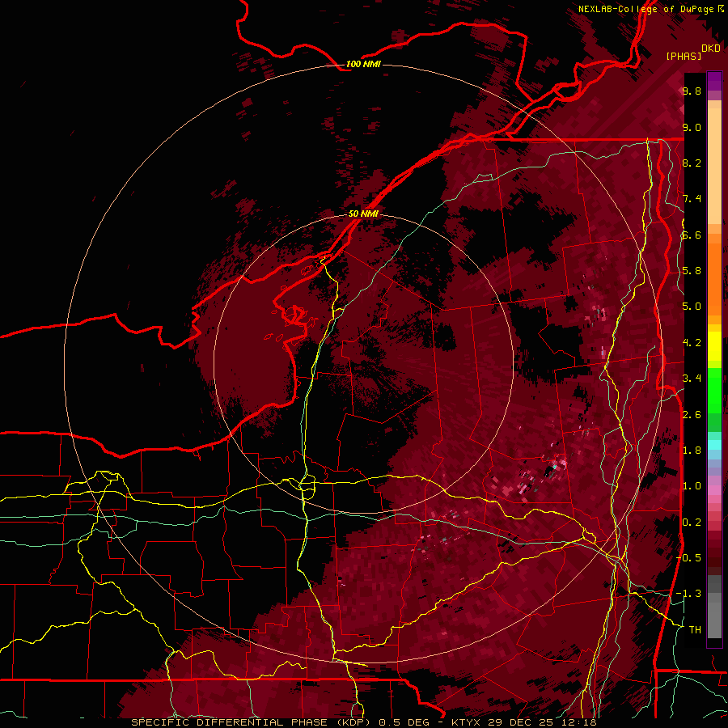Click the 2.6 value on the color scale
728x728 pixels.
pos(692,415)
